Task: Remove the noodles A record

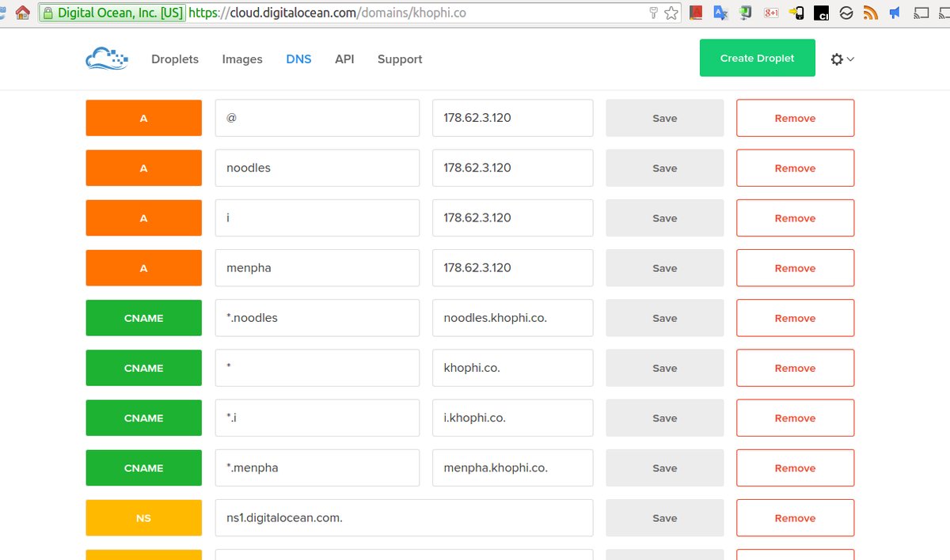Action: pyautogui.click(x=795, y=168)
